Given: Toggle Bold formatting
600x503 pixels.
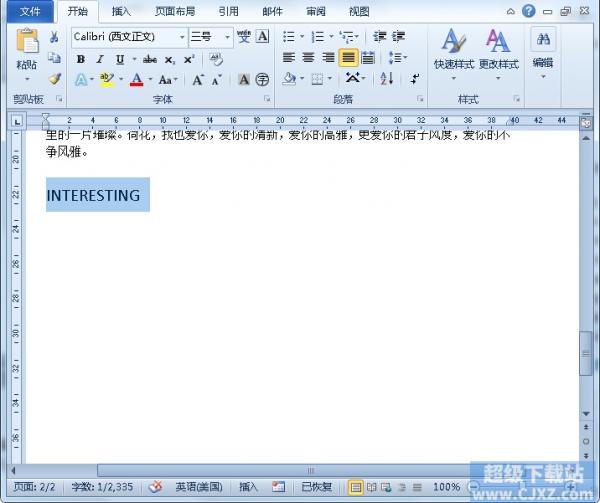Looking at the screenshot, I should click(81, 59).
